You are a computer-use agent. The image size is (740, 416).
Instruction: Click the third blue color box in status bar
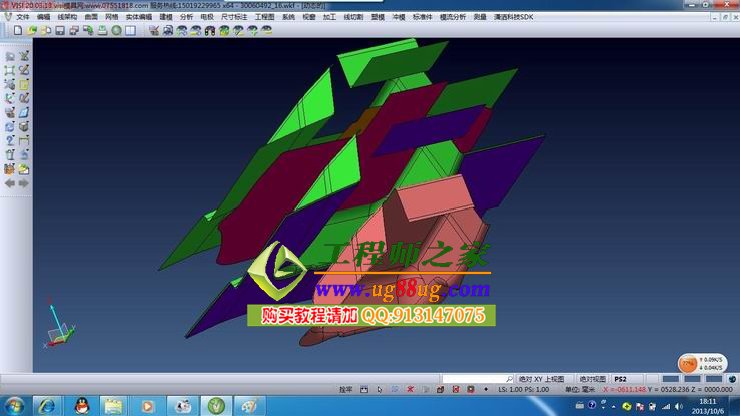tap(714, 379)
